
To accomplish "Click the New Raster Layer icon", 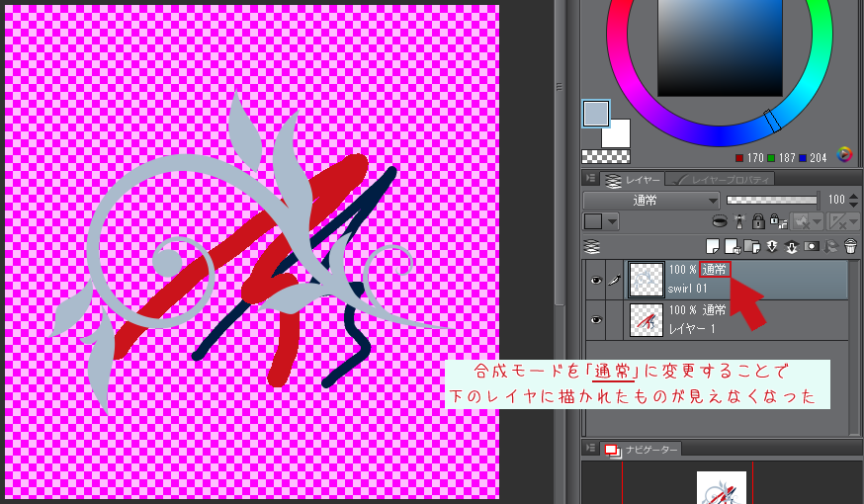I will [x=713, y=246].
